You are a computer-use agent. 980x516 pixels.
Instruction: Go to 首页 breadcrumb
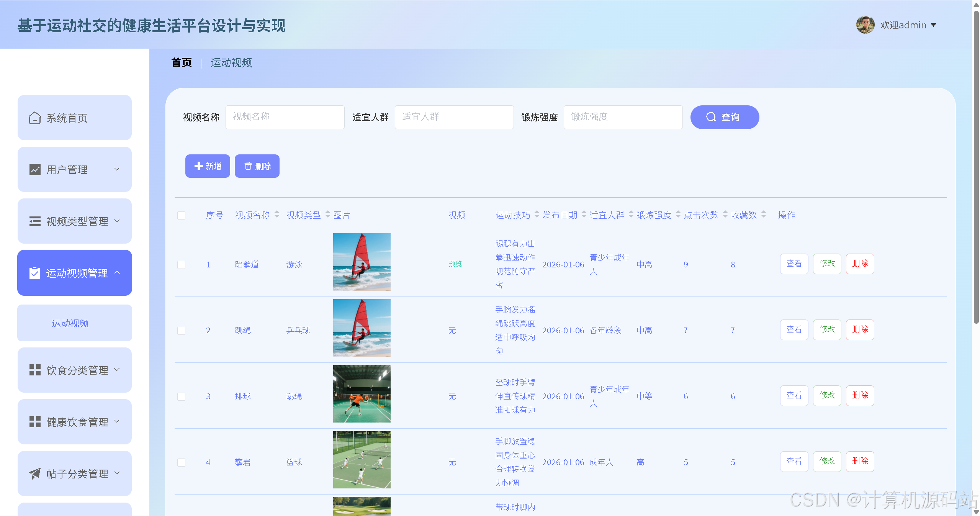pos(182,62)
